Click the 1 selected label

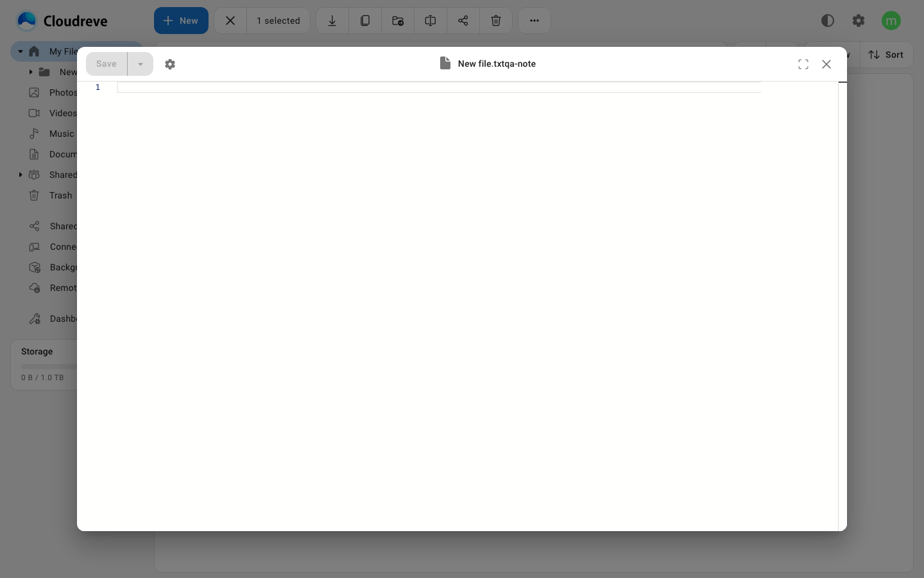coord(278,21)
